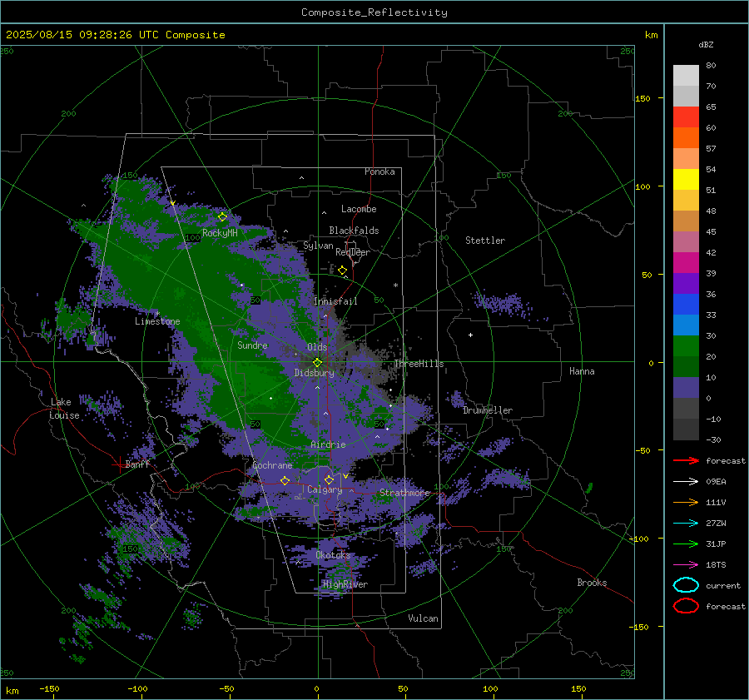Click the Cochrane city label

(x=272, y=465)
